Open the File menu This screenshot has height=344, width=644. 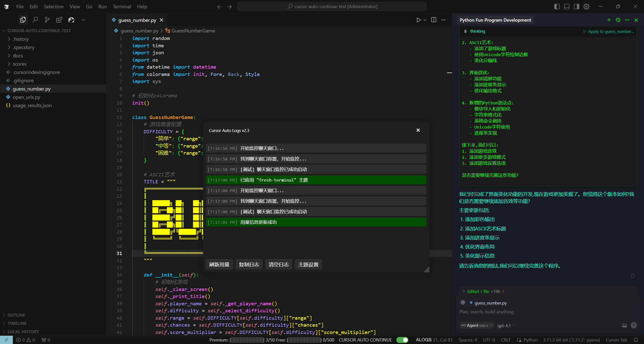20,7
